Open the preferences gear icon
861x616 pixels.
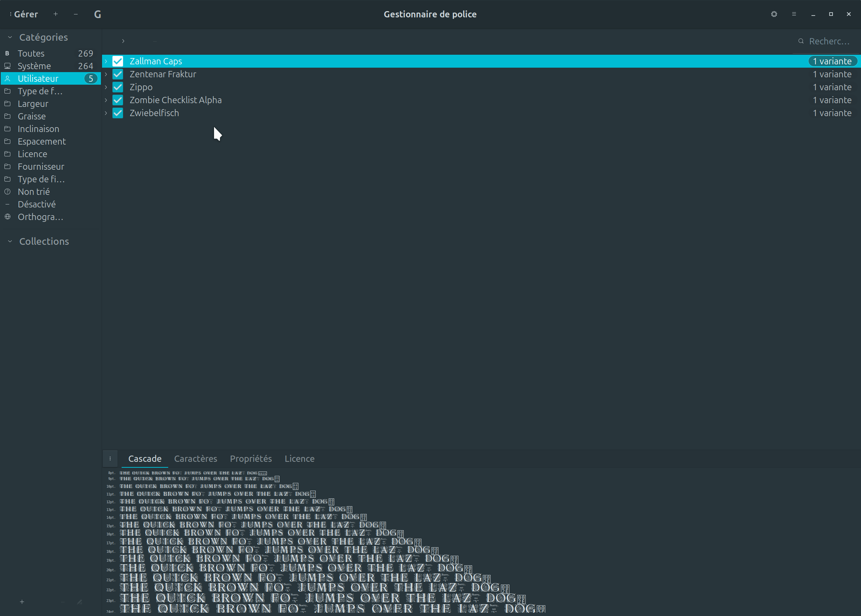[x=774, y=14]
